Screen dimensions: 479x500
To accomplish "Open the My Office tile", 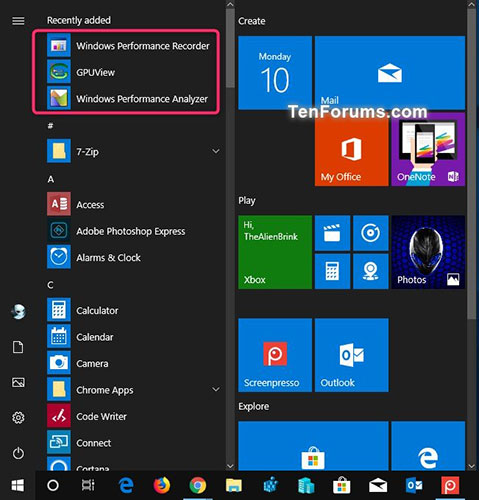I will (x=352, y=149).
